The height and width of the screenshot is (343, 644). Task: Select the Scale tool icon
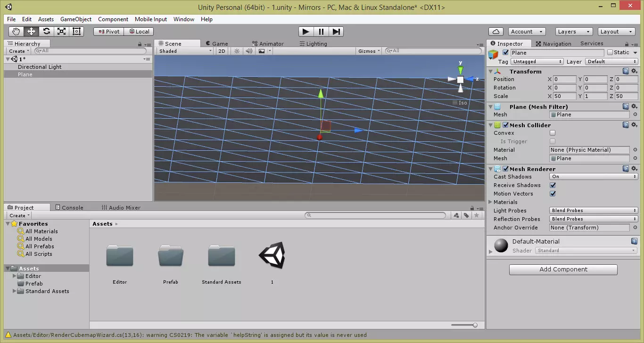(61, 32)
